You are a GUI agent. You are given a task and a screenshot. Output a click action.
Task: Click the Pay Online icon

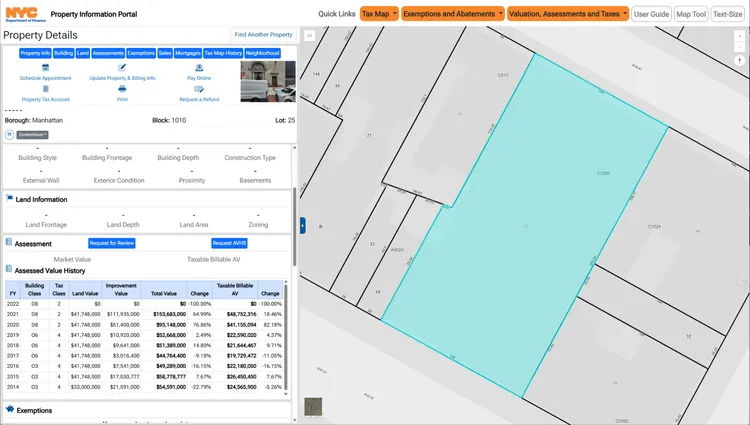[199, 67]
